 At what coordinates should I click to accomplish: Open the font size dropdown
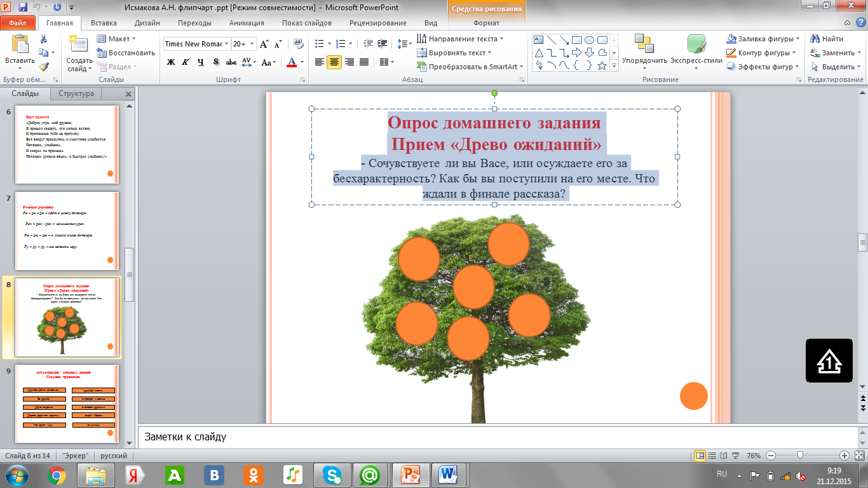coord(252,44)
